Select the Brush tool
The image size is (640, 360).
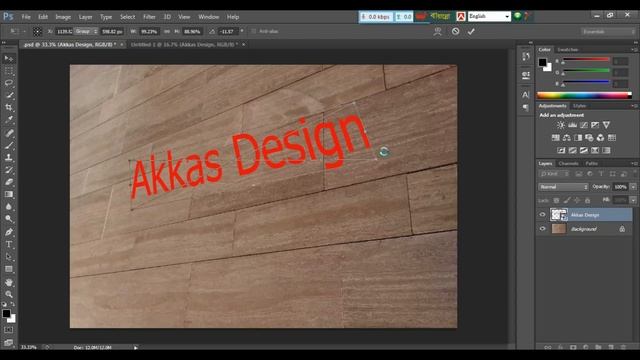(9, 145)
